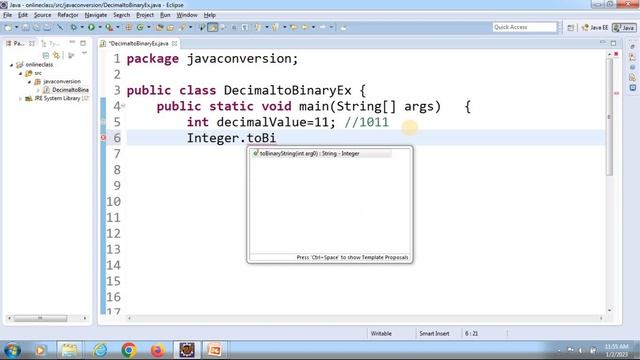
Task: Open the Source menu
Action: tap(42, 15)
